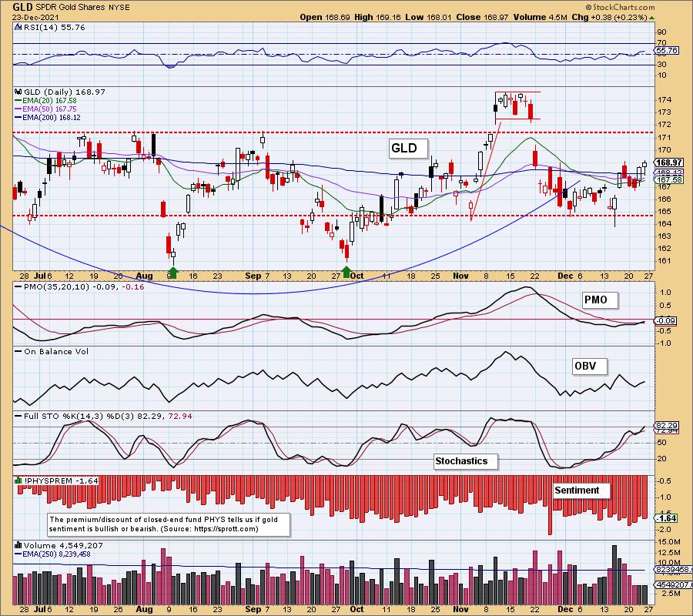693x616 pixels.
Task: Click the Stochastics annotation box
Action: click(x=466, y=461)
